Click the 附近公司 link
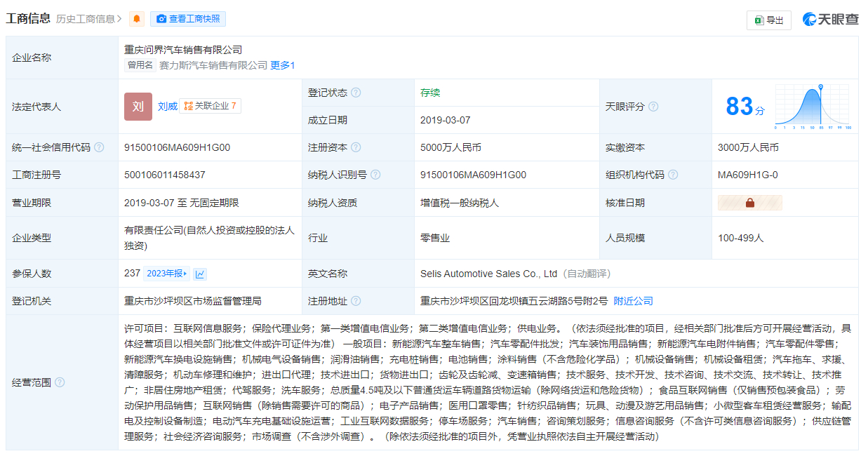The height and width of the screenshot is (456, 868). pos(633,301)
